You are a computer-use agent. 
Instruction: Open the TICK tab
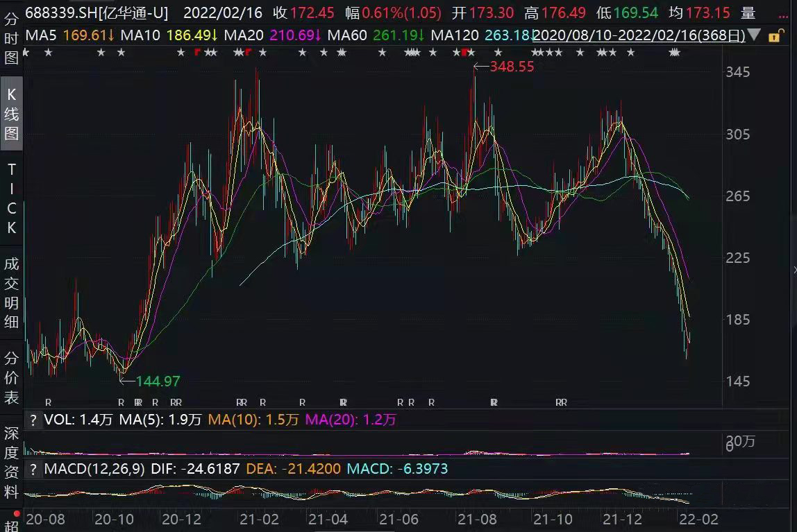(11, 199)
